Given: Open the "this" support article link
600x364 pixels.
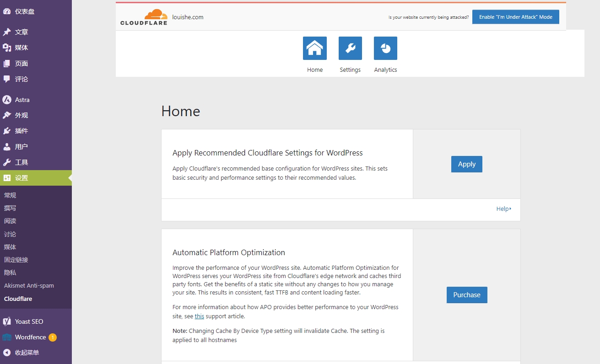Looking at the screenshot, I should click(x=200, y=316).
